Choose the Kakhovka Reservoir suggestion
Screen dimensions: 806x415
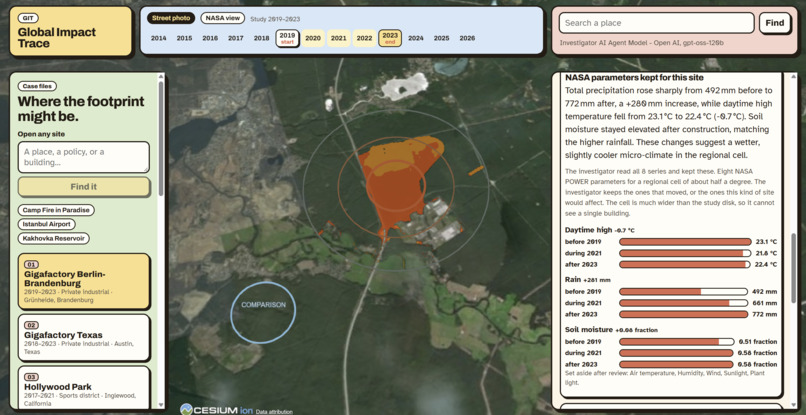(54, 239)
